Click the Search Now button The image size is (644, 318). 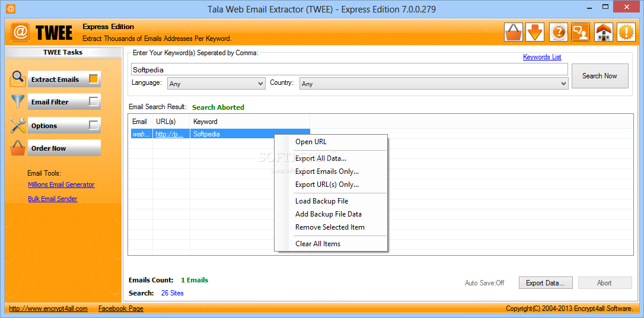pos(600,75)
